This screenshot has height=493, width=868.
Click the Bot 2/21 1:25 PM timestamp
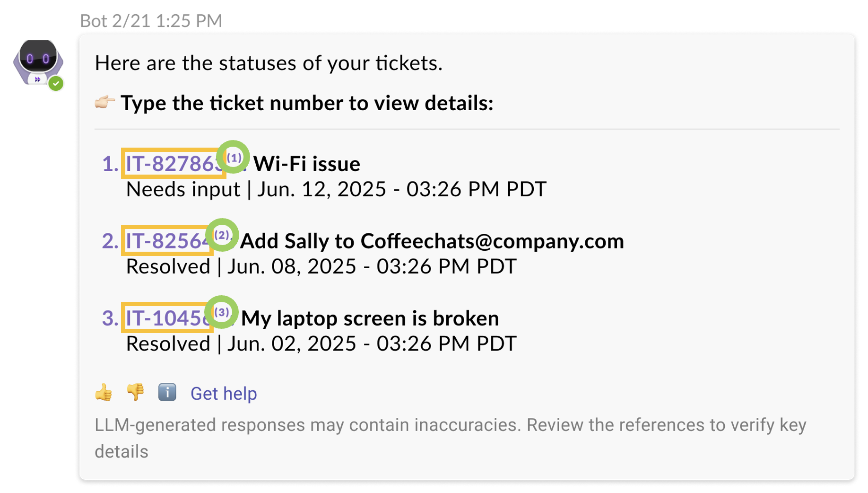[151, 21]
